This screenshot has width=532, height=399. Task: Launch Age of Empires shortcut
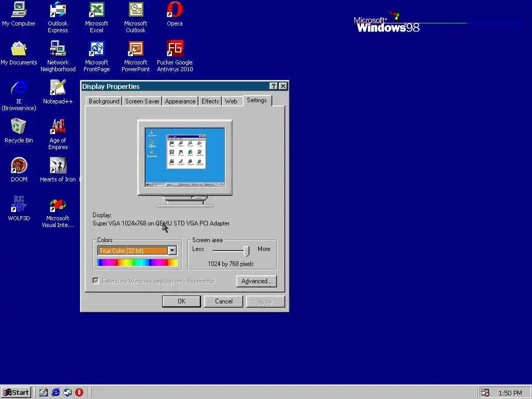pos(58,134)
